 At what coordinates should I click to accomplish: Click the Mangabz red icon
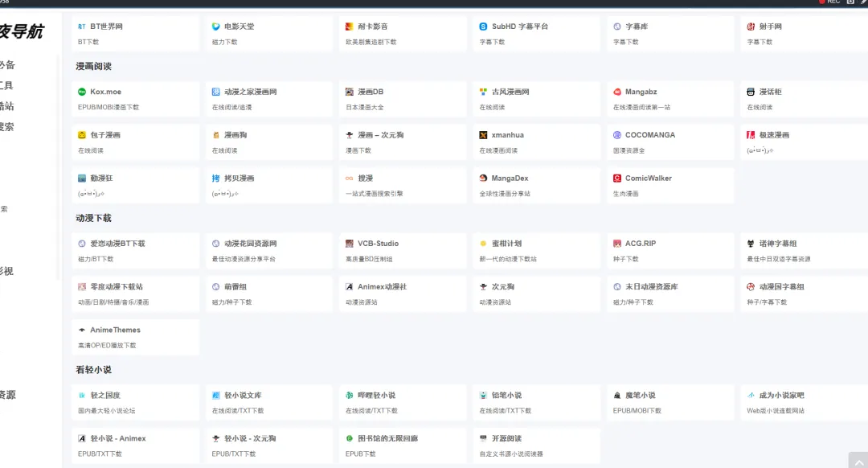[617, 92]
